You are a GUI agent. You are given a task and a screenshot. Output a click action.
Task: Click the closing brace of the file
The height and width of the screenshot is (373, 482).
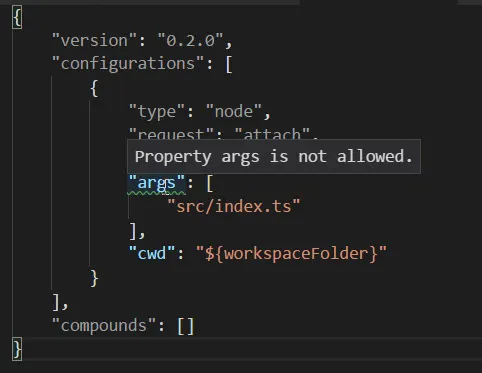click(x=17, y=349)
